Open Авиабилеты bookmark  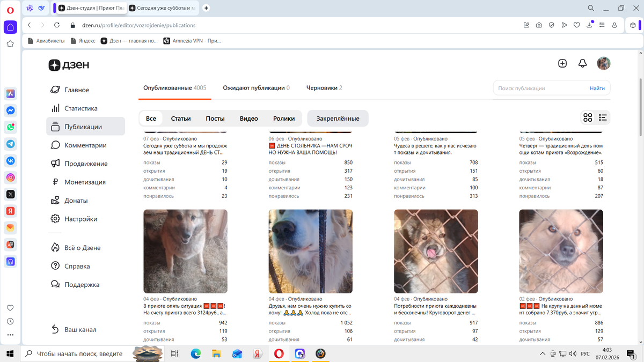[45, 41]
